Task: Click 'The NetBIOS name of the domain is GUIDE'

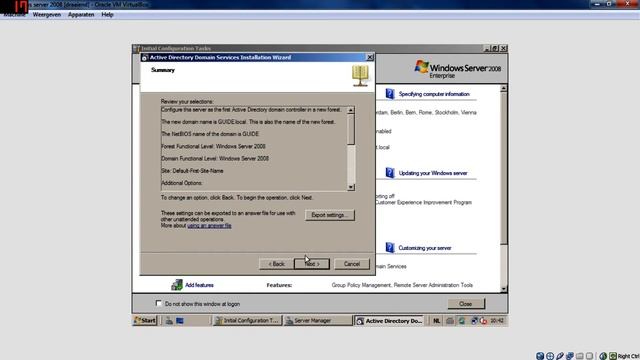Action: pos(210,134)
